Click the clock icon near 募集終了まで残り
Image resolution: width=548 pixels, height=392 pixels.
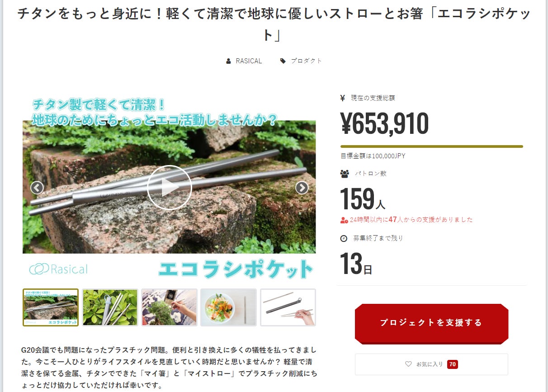point(344,238)
